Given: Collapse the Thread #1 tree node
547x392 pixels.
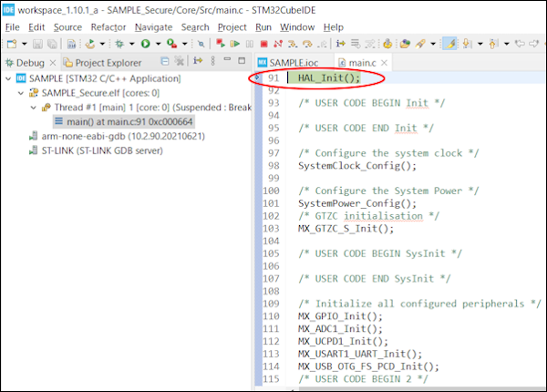Looking at the screenshot, I should [34, 107].
